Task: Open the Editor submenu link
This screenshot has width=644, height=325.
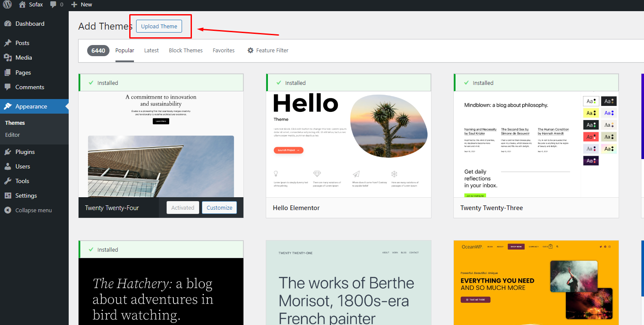Action: coord(12,135)
